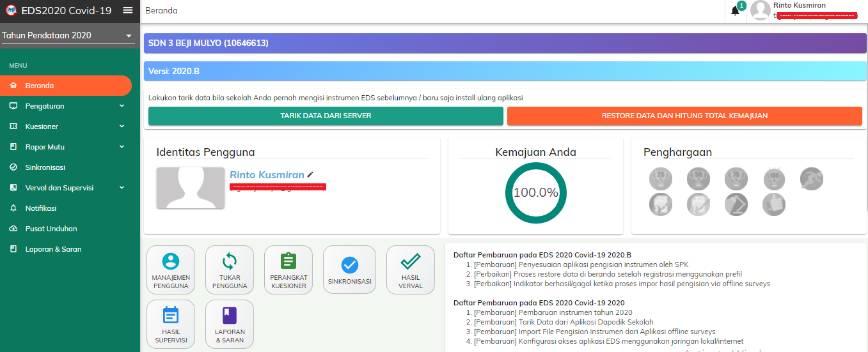The height and width of the screenshot is (352, 868).
Task: Click the thumbs-up award badge
Action: tap(774, 204)
